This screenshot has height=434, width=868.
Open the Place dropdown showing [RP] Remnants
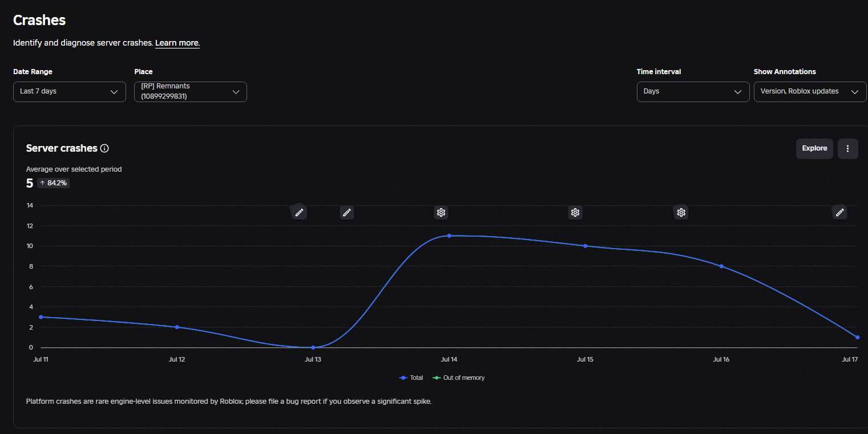click(191, 92)
